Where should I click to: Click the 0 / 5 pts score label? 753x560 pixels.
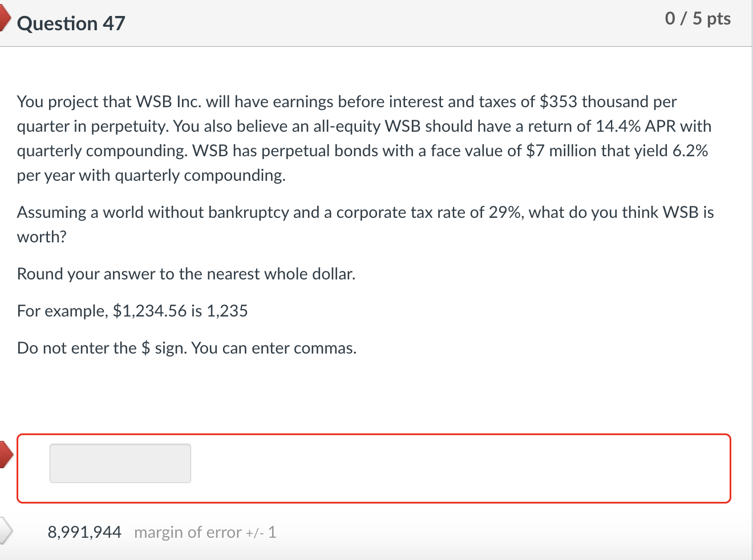698,18
